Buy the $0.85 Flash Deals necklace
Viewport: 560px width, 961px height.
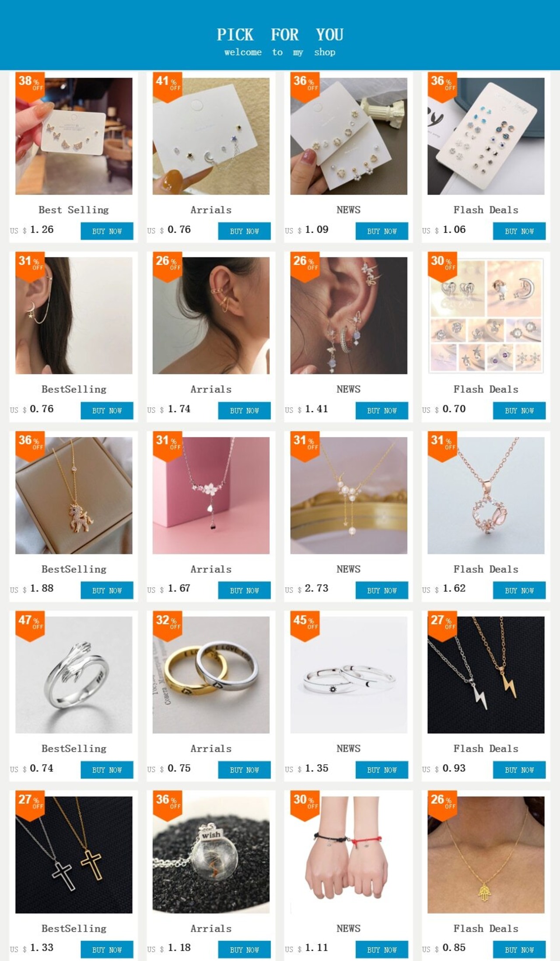(x=519, y=950)
